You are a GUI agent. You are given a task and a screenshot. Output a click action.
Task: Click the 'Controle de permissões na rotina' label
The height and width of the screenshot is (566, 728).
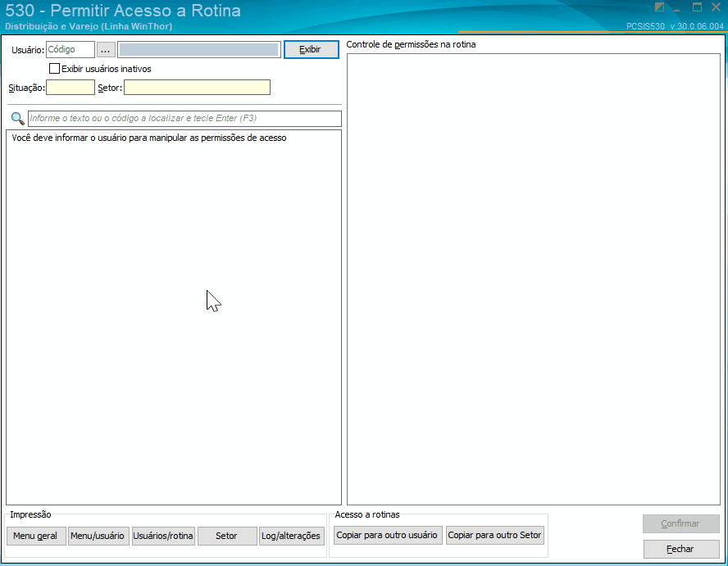tap(411, 44)
